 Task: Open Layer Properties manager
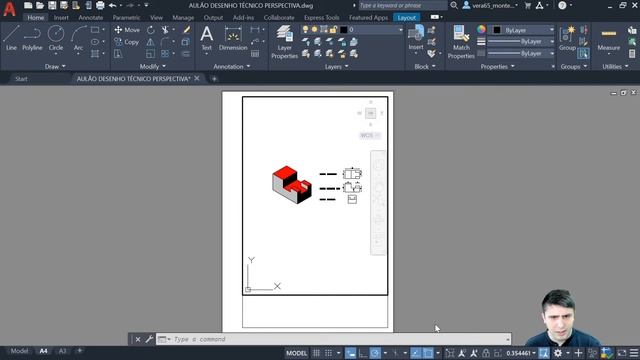pos(284,42)
